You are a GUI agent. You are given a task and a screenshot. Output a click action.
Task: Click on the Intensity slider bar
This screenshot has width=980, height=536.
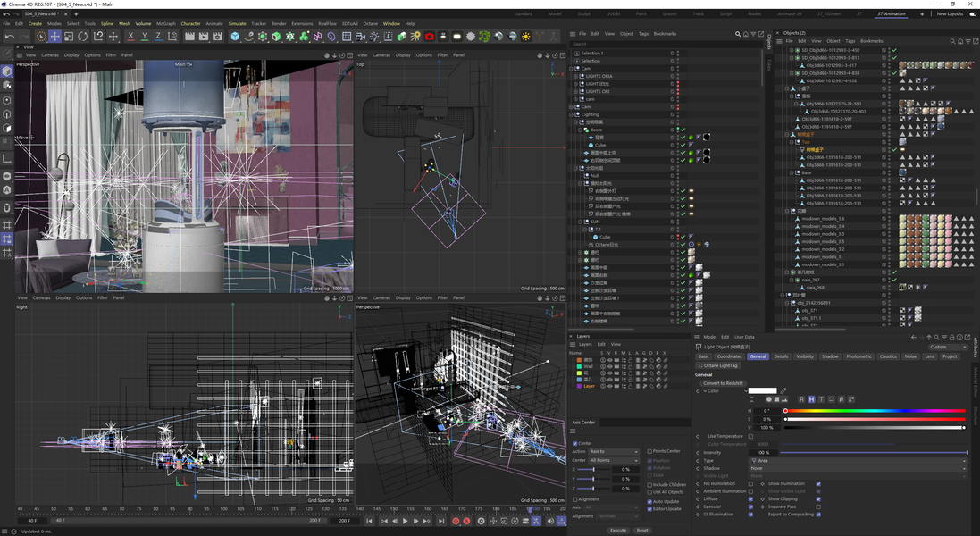874,452
